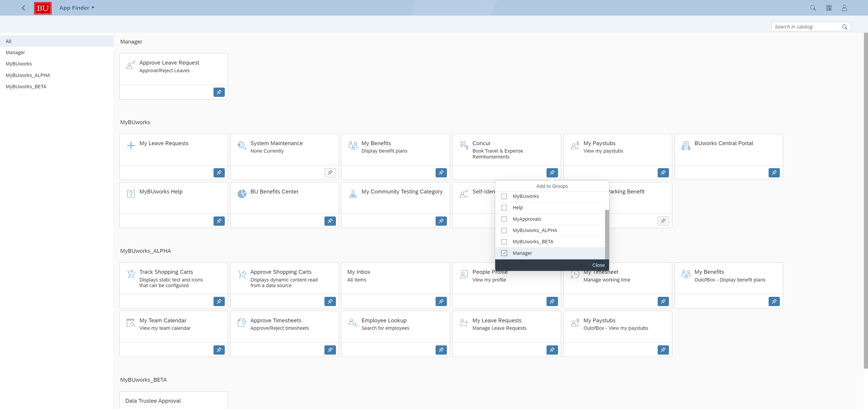Pin the BUworks Central Portal tile

tap(774, 173)
